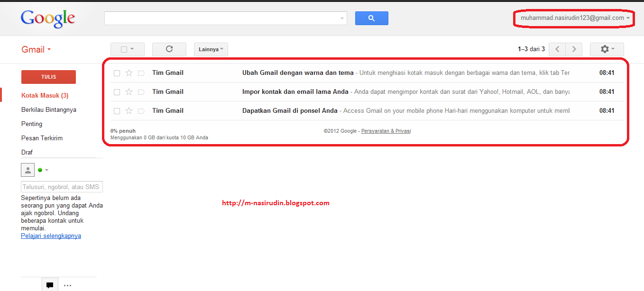
Task: Click the Refresh circular arrow button
Action: click(x=169, y=49)
